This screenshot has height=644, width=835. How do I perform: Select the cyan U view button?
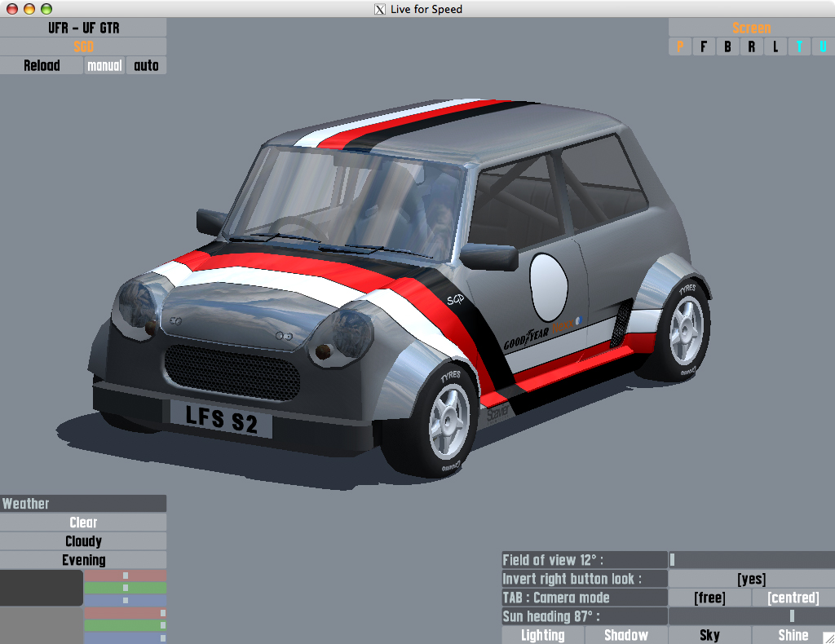824,46
